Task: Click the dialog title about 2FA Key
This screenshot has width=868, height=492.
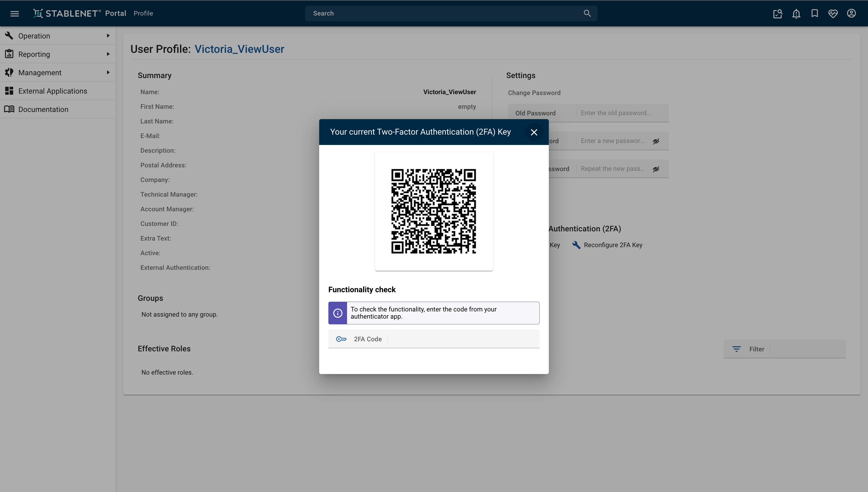Action: click(420, 132)
